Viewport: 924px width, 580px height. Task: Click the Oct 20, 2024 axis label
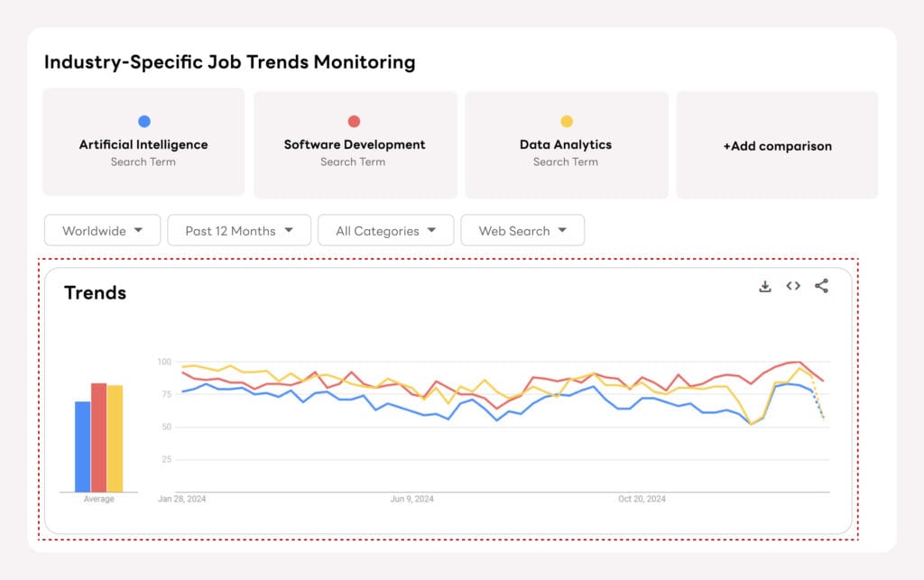pyautogui.click(x=642, y=499)
